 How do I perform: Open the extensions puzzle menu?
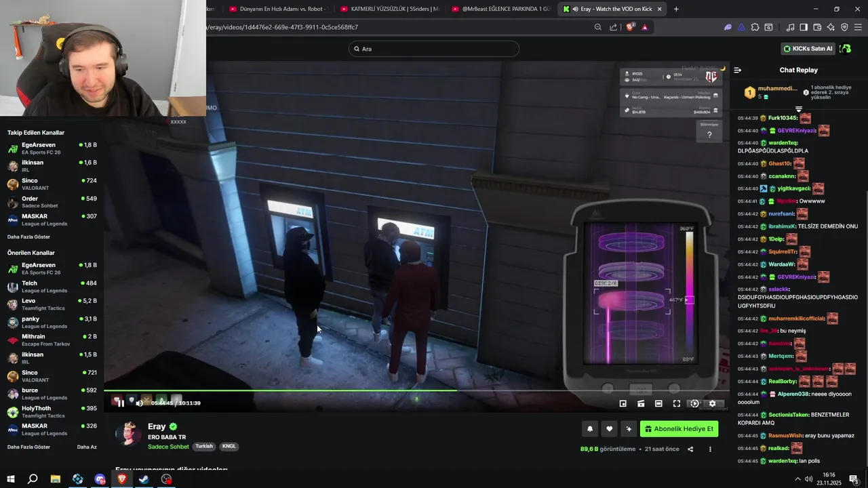coord(755,27)
